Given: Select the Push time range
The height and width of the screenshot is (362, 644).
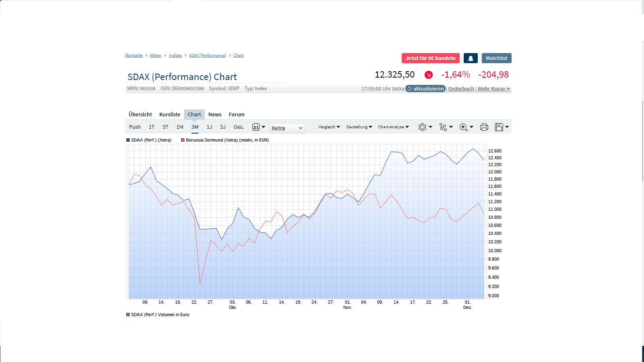Looking at the screenshot, I should [135, 127].
